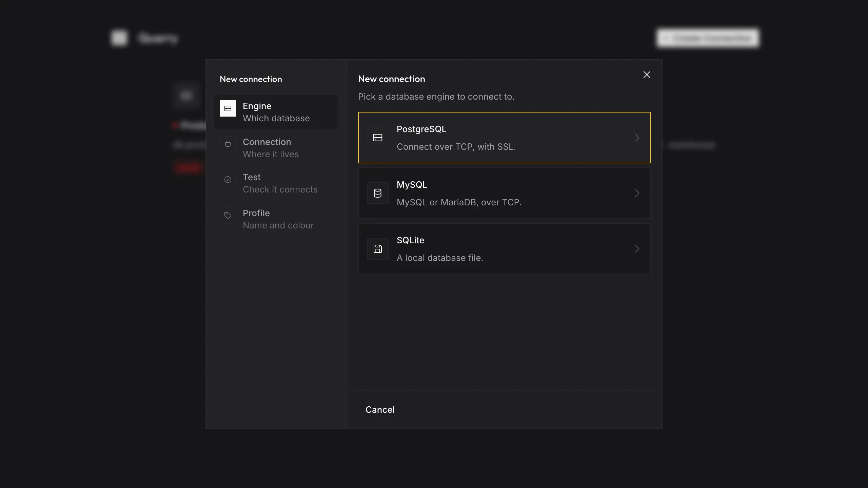Choose SQLite engine title
This screenshot has width=868, height=488.
coord(410,240)
